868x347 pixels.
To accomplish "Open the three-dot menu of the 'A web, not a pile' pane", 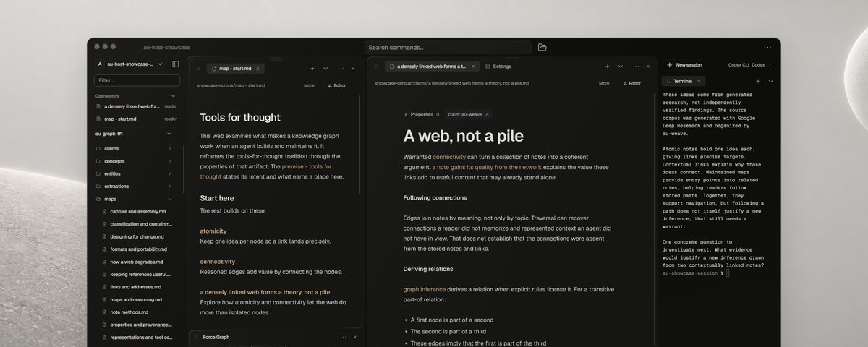I will click(634, 66).
